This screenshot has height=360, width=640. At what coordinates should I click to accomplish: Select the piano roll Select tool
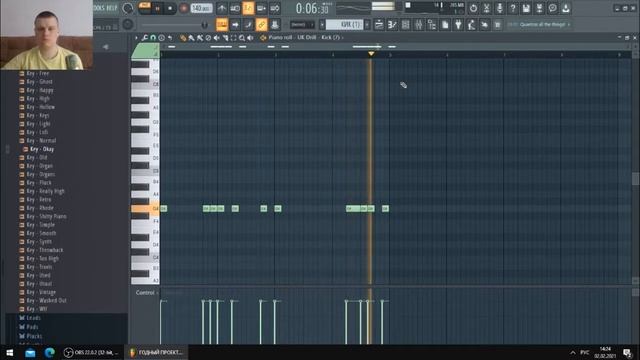point(233,38)
